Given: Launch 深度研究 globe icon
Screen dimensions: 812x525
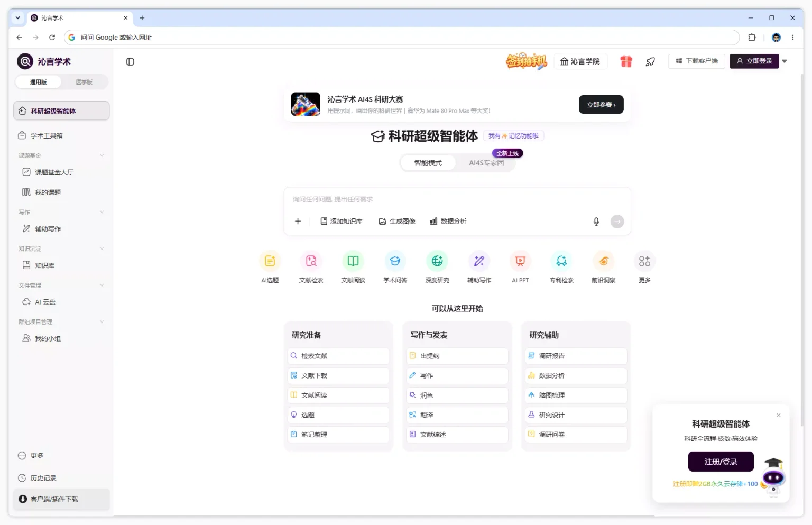Looking at the screenshot, I should click(x=437, y=261).
